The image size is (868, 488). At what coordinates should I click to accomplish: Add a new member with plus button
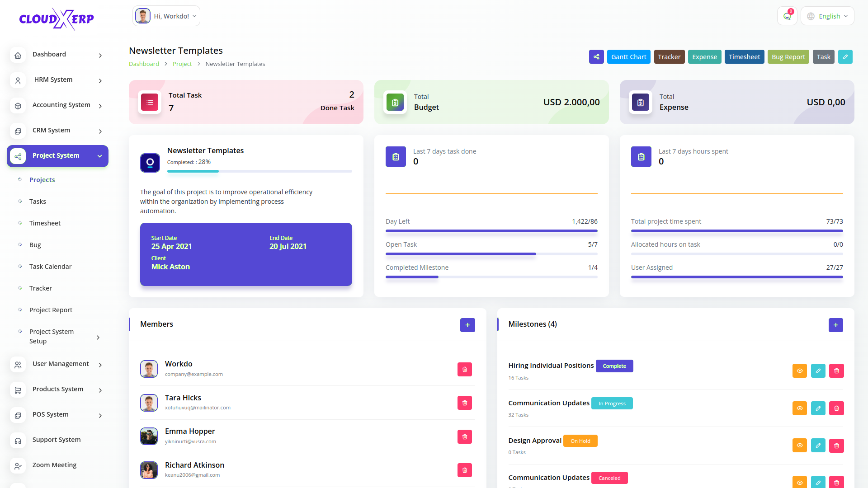467,325
